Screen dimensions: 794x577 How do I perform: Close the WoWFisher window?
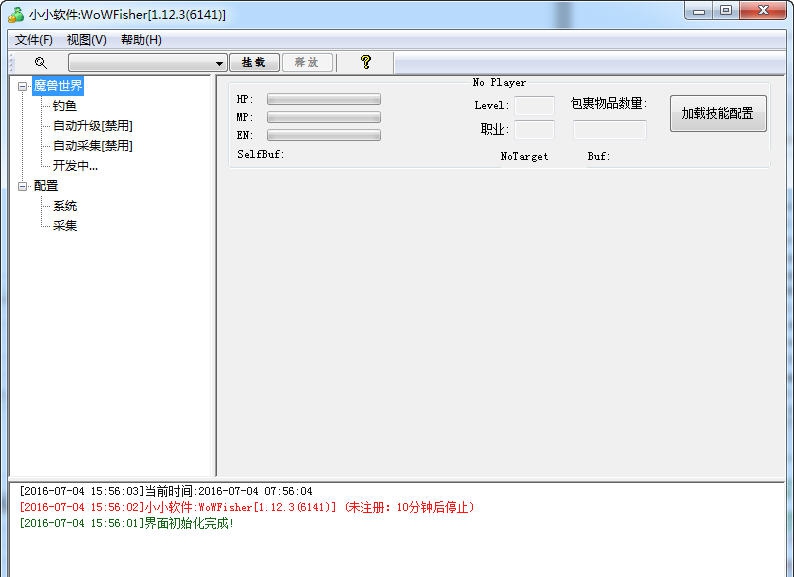click(x=763, y=11)
